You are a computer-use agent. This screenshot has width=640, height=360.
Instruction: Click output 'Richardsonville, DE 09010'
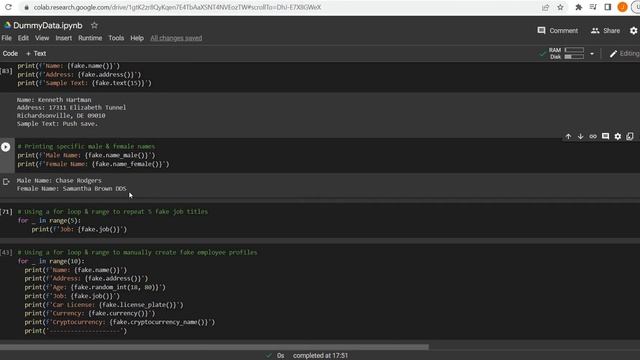point(61,116)
